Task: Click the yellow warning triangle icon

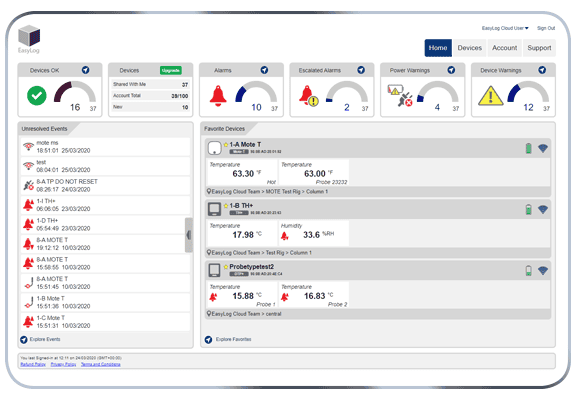Action: [491, 96]
